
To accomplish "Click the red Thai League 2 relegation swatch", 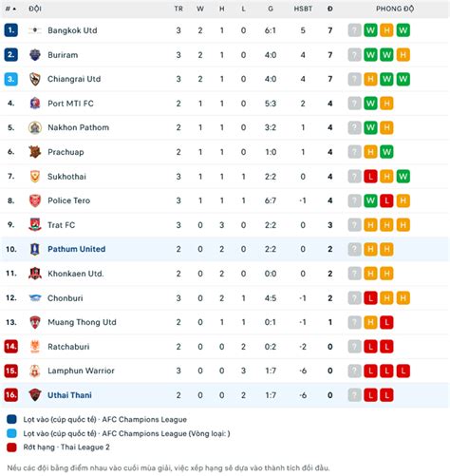I will 11,447.
